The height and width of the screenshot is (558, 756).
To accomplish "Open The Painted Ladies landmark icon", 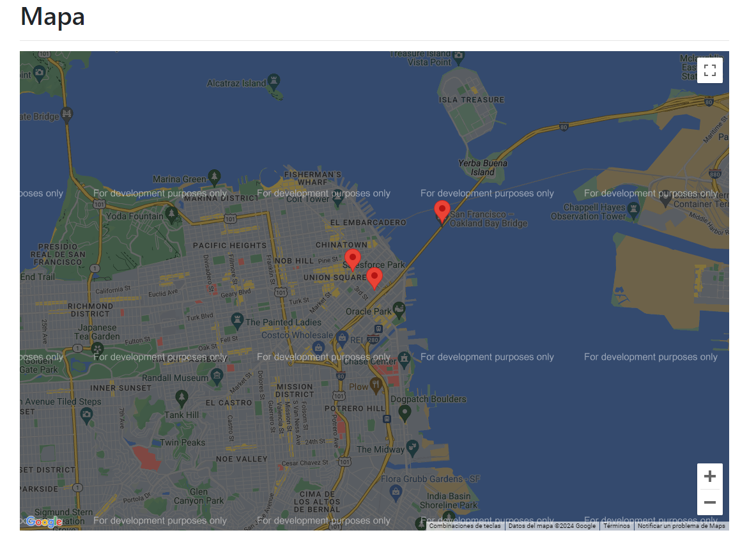I will tap(236, 320).
